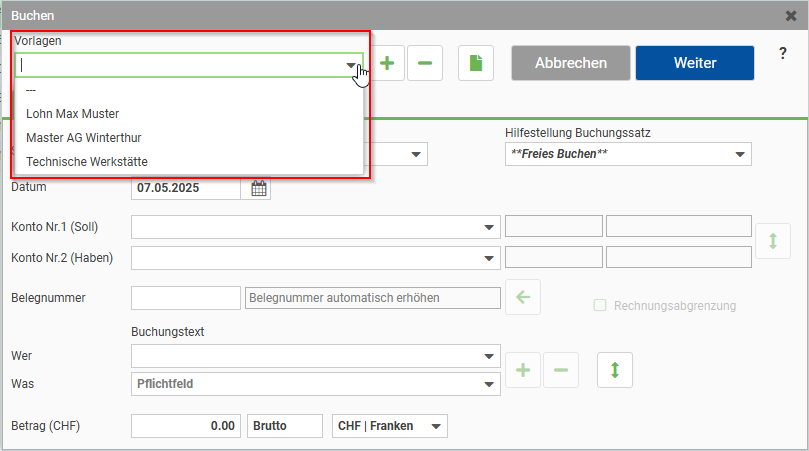This screenshot has height=451, width=809.
Task: Click the swap arrow next to Buchungstext
Action: (614, 370)
